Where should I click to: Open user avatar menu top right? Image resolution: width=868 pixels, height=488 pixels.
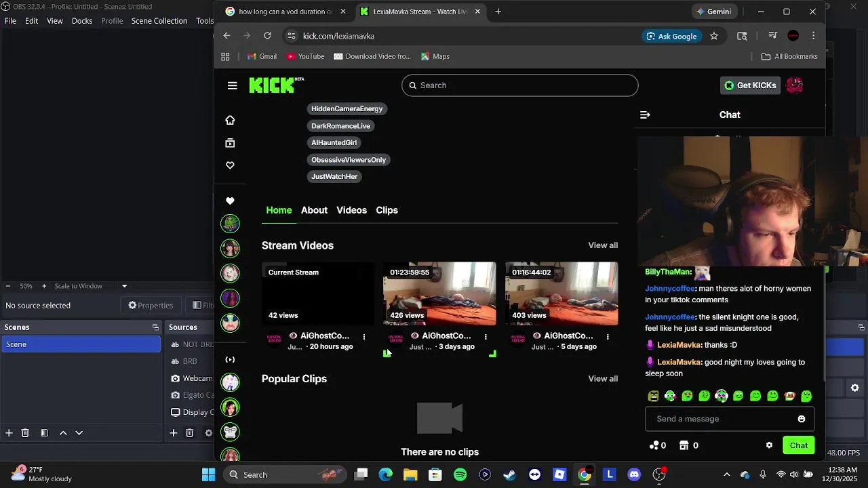795,85
